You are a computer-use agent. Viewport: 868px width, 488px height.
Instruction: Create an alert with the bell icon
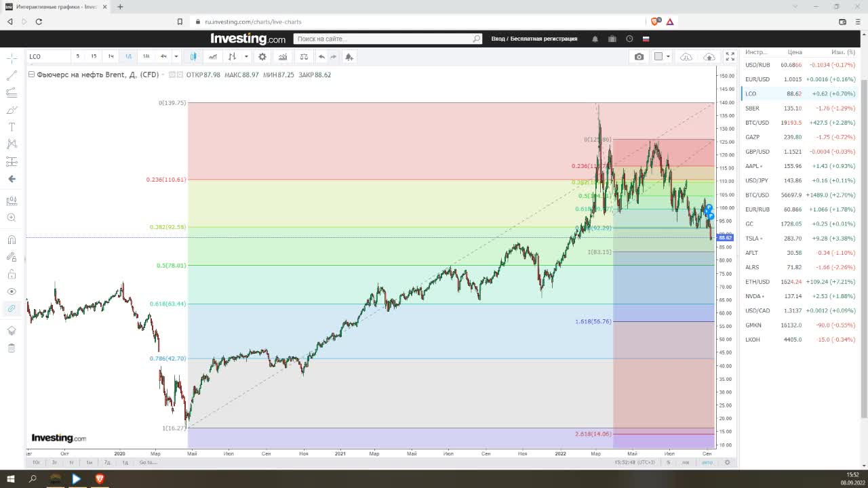pos(349,57)
